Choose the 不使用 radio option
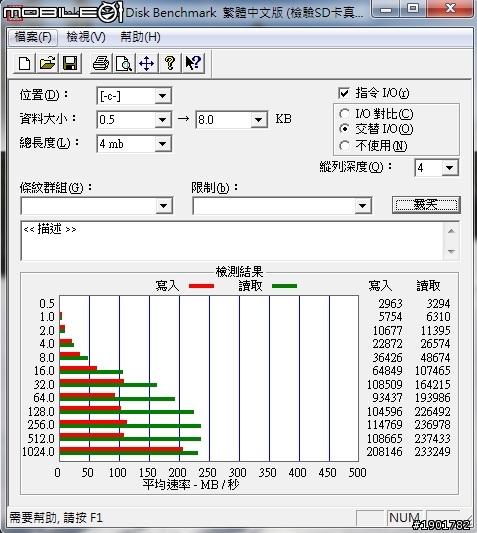The height and width of the screenshot is (533, 477). tap(344, 145)
